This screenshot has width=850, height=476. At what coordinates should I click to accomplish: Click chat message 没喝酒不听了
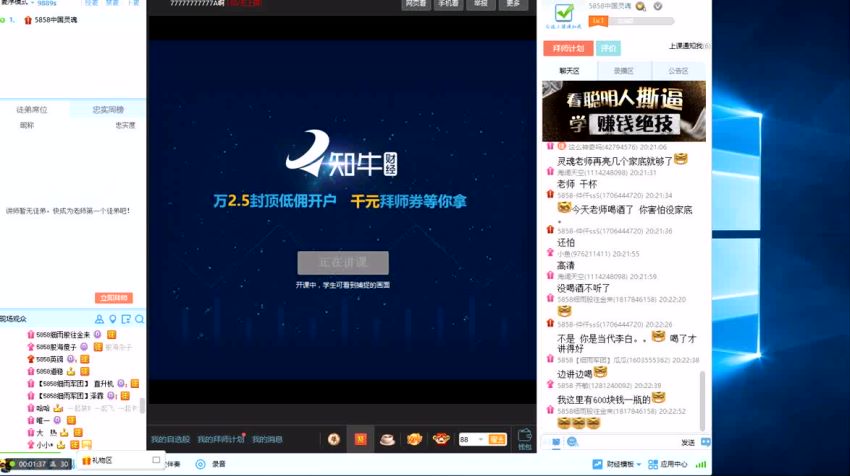[583, 288]
